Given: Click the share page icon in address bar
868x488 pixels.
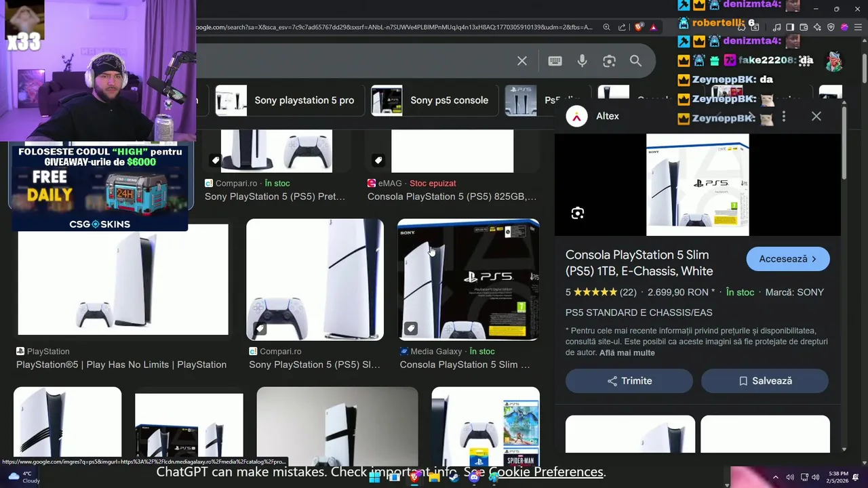Looking at the screenshot, I should click(x=622, y=27).
